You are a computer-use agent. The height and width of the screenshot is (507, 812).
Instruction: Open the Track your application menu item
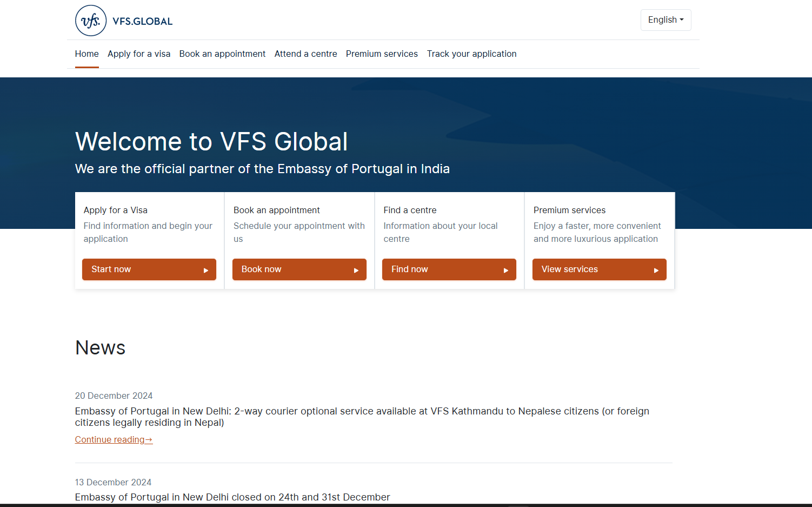click(471, 54)
